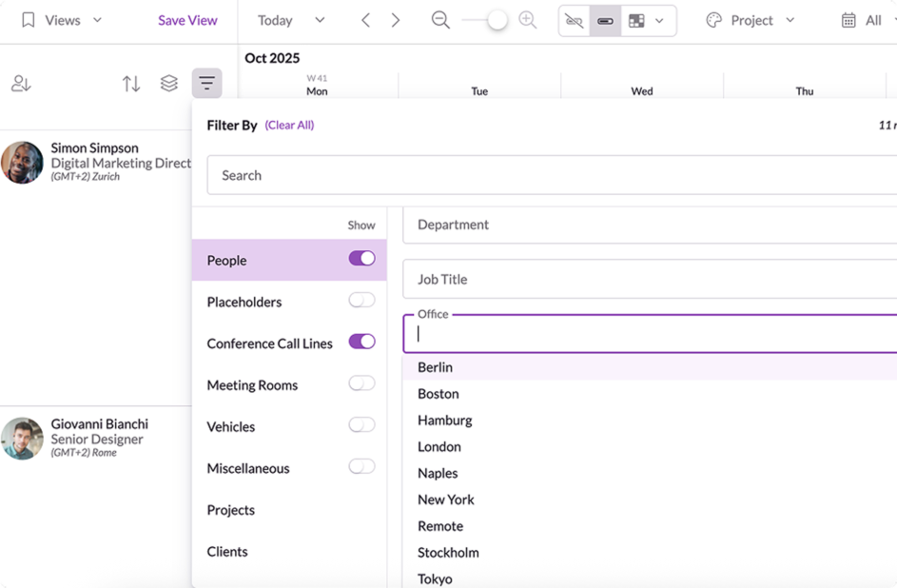This screenshot has width=897, height=588.
Task: Click the add resource person icon
Action: [x=21, y=83]
